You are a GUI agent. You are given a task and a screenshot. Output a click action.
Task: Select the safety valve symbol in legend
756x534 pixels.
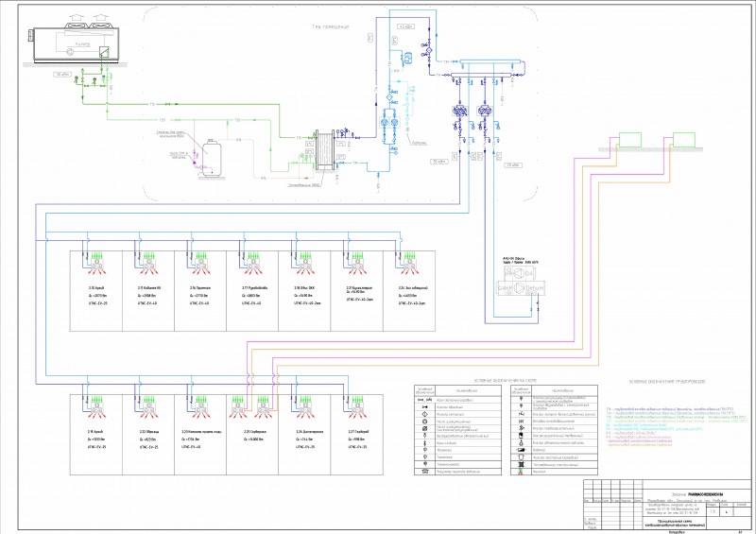tap(522, 428)
